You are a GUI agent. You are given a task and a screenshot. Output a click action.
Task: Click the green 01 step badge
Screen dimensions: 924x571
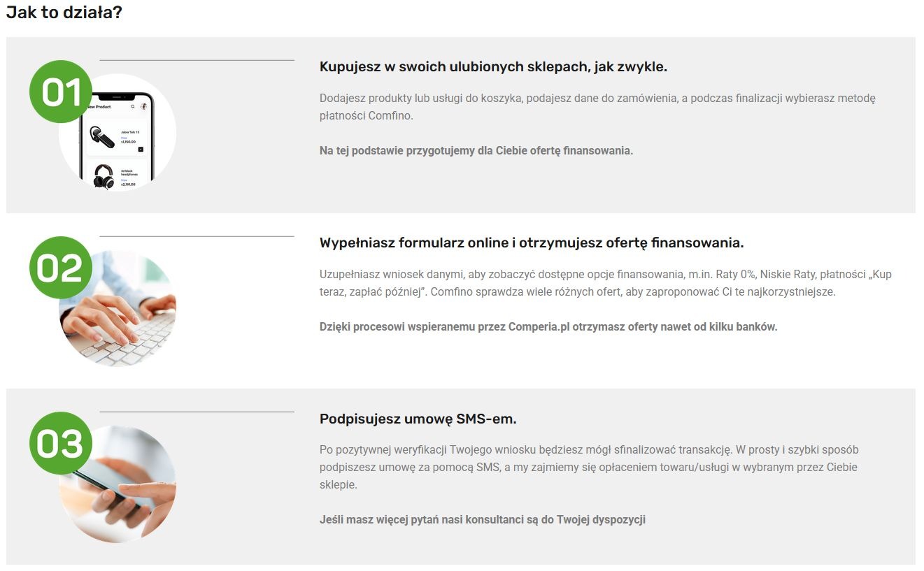pyautogui.click(x=61, y=92)
